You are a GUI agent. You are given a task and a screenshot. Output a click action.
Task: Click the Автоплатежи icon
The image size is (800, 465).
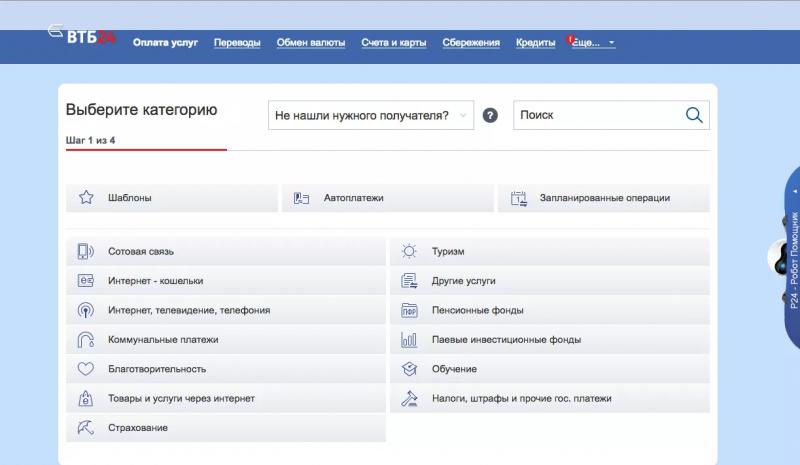click(302, 198)
